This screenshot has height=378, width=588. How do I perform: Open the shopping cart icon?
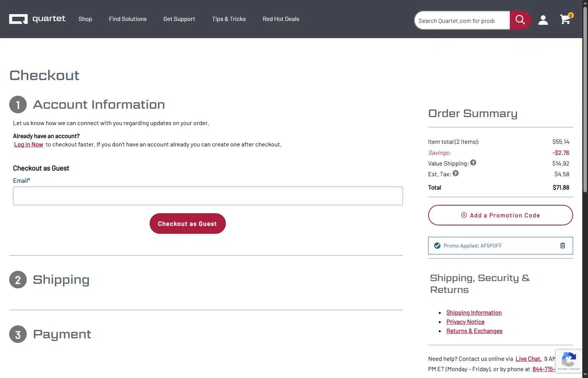click(x=566, y=19)
